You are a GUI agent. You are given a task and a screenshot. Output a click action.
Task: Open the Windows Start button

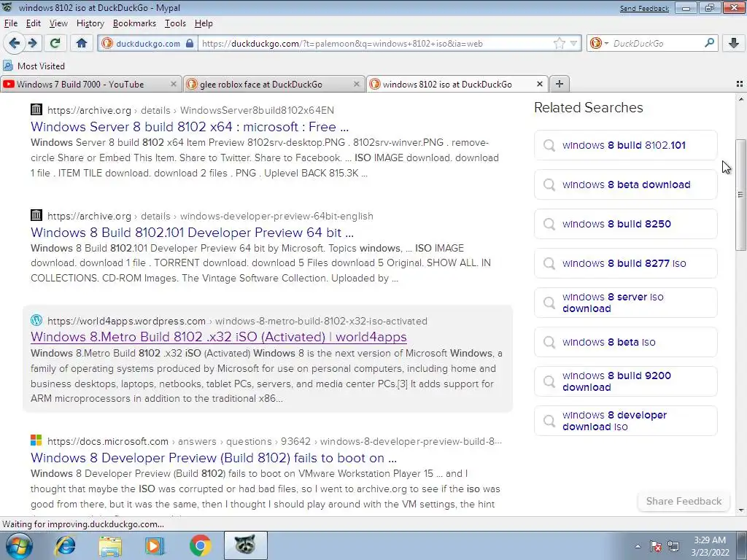click(19, 545)
